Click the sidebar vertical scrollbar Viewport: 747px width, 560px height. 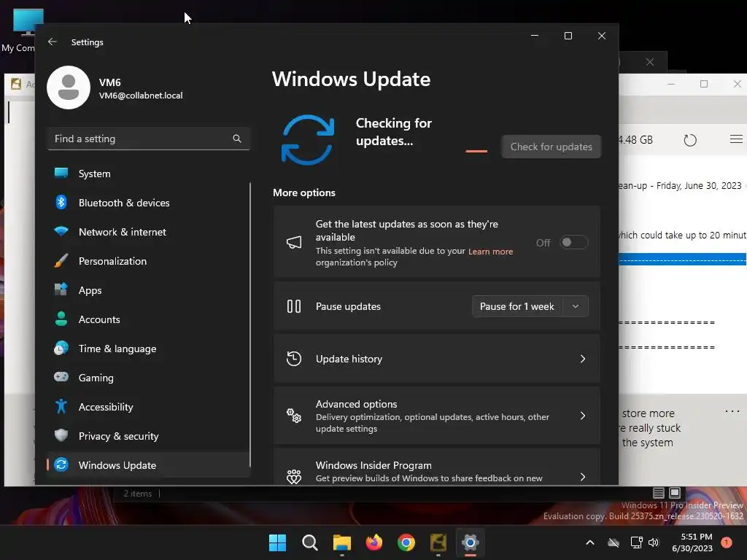tap(250, 324)
